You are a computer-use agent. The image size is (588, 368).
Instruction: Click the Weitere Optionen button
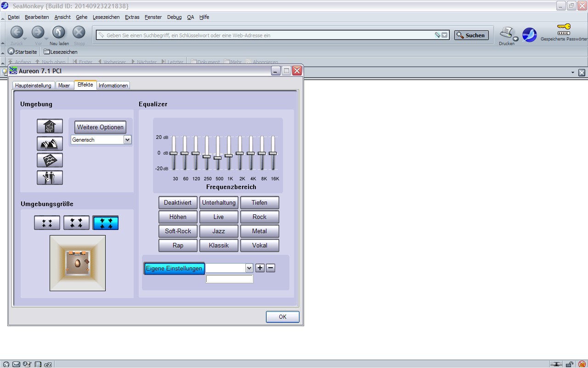point(100,127)
